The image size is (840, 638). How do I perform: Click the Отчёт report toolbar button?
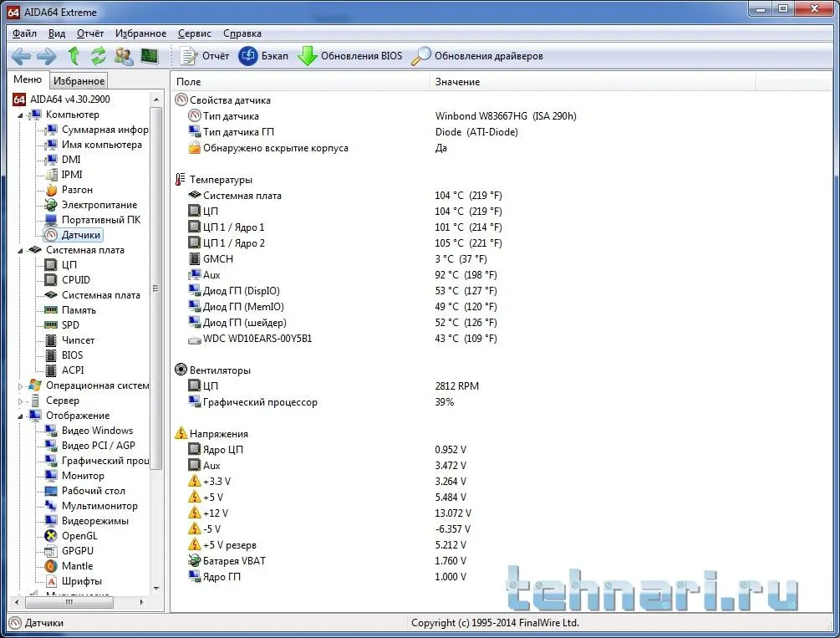tap(204, 56)
